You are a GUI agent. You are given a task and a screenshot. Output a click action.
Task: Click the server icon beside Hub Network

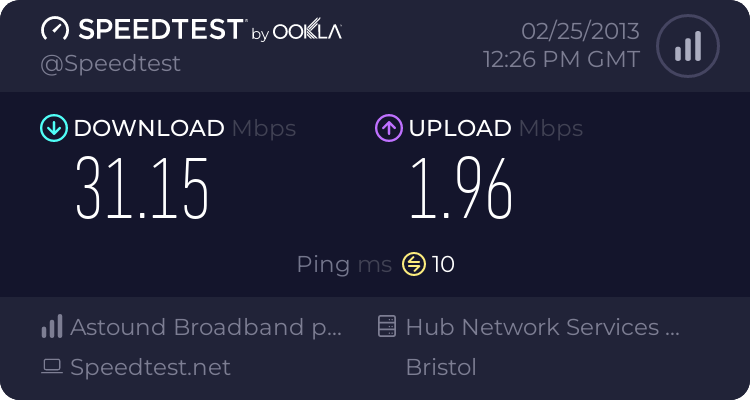386,327
